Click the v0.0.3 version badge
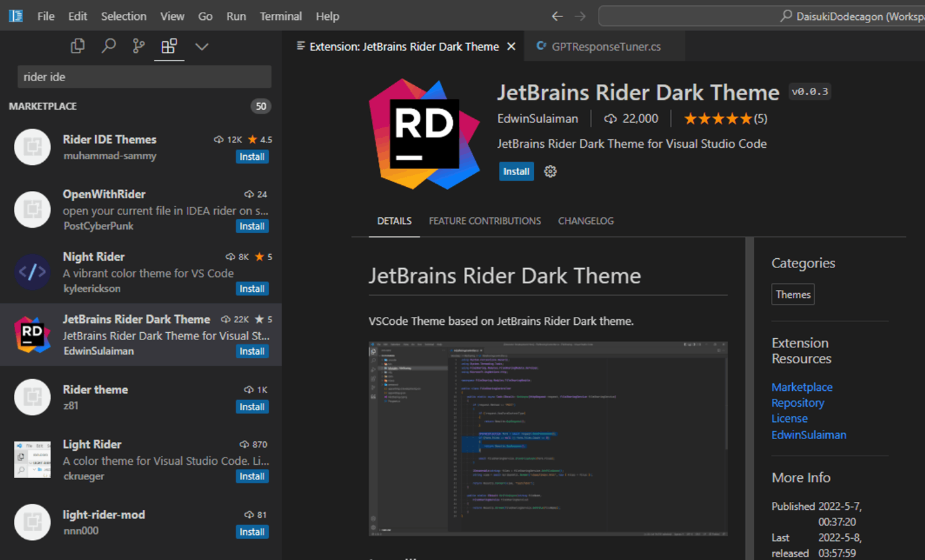Image resolution: width=925 pixels, height=560 pixels. click(x=810, y=92)
